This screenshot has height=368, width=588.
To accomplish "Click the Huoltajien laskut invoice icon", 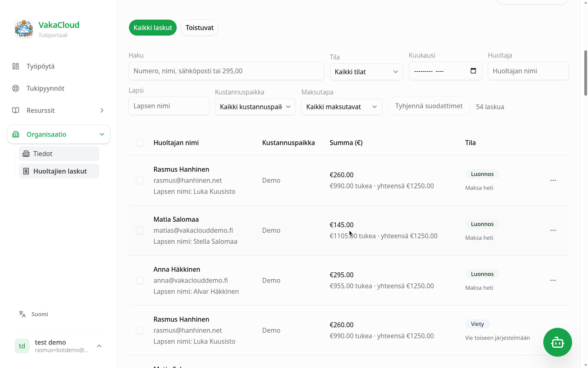I will click(26, 171).
